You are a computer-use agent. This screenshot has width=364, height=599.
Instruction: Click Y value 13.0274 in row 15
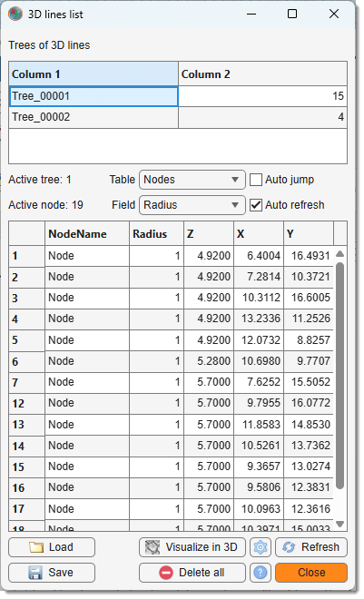(x=309, y=466)
